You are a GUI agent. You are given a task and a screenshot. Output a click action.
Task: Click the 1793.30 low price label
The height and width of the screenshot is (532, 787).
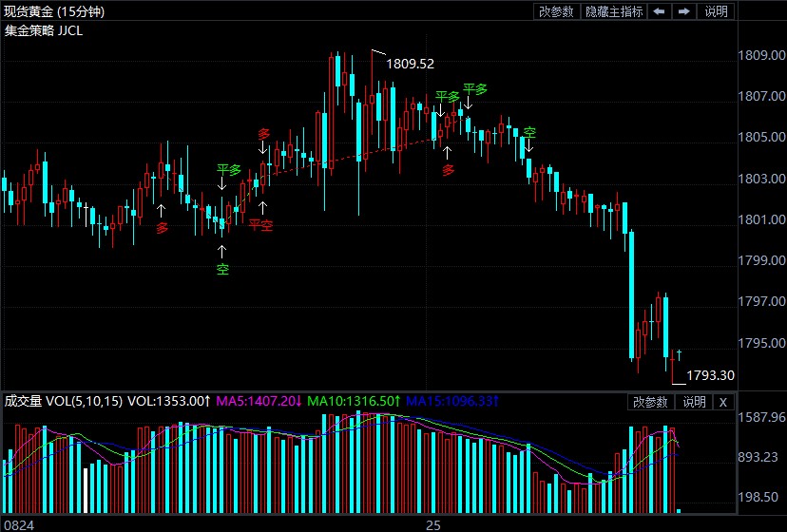tap(710, 375)
